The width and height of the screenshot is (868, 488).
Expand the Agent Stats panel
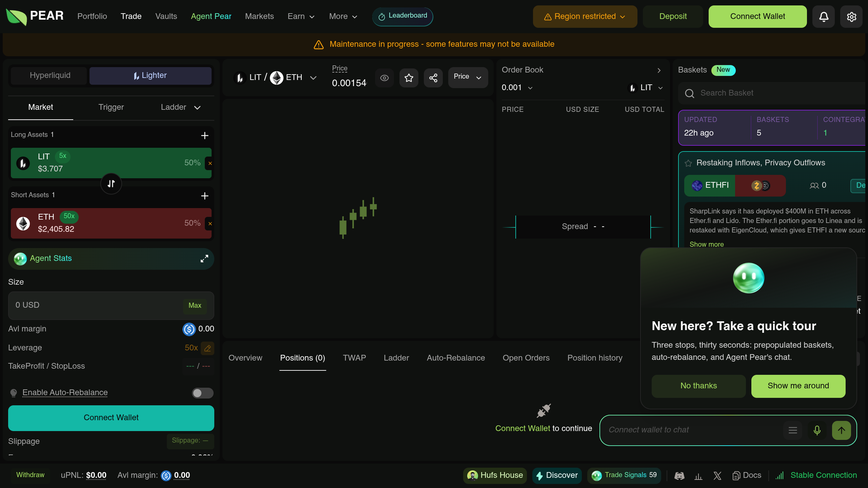[204, 259]
